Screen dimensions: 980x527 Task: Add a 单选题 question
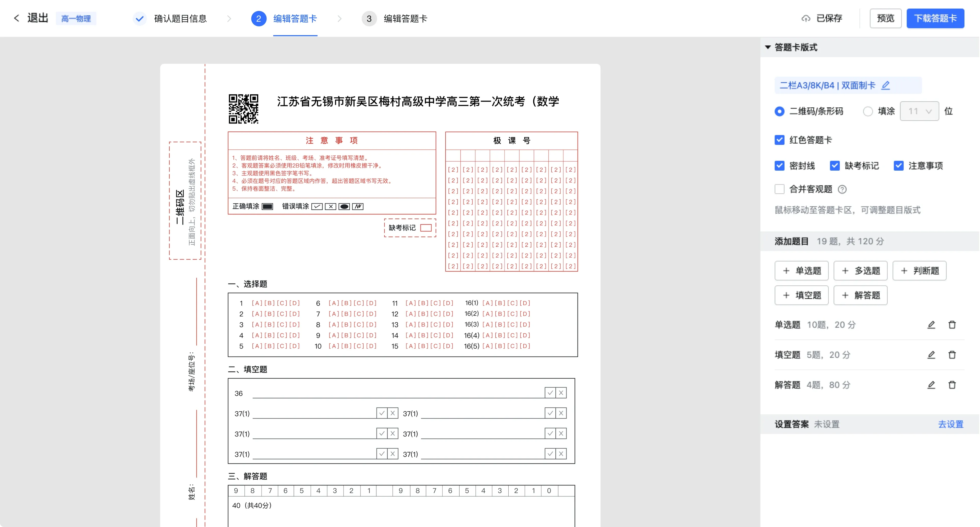tap(802, 271)
